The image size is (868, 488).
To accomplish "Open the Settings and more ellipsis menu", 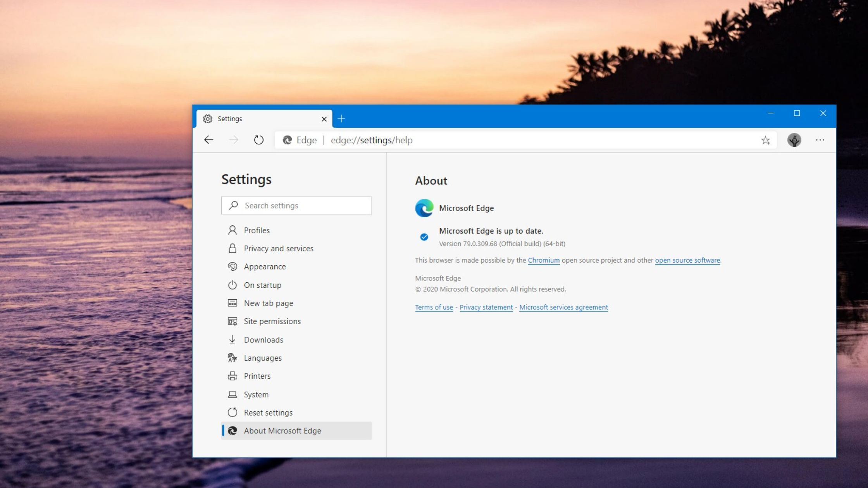I will (820, 140).
